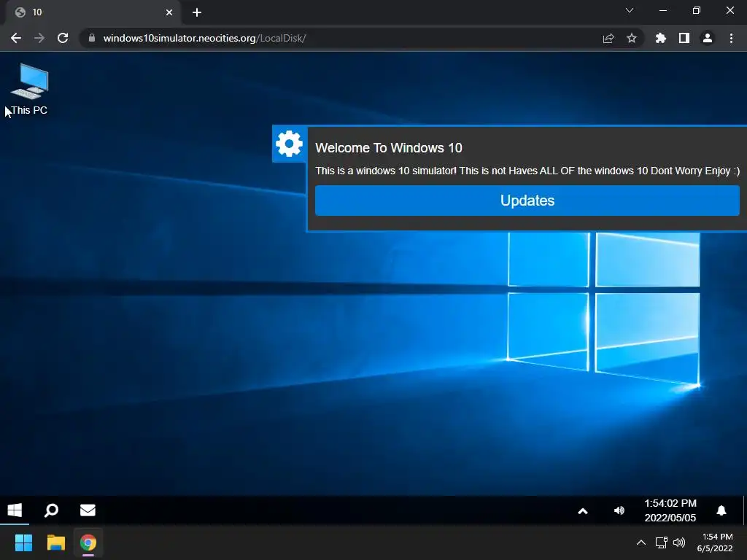This screenshot has height=560, width=747.
Task: Open the simulator Start menu Windows logo
Action: point(15,510)
